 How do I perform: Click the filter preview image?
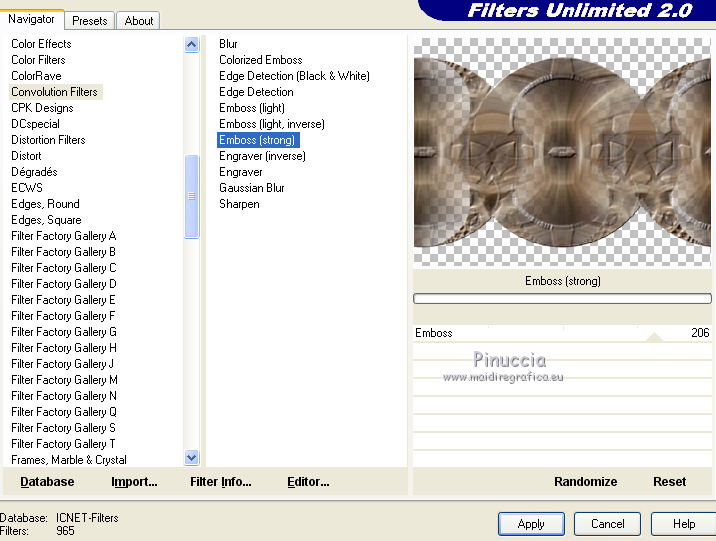pyautogui.click(x=562, y=152)
